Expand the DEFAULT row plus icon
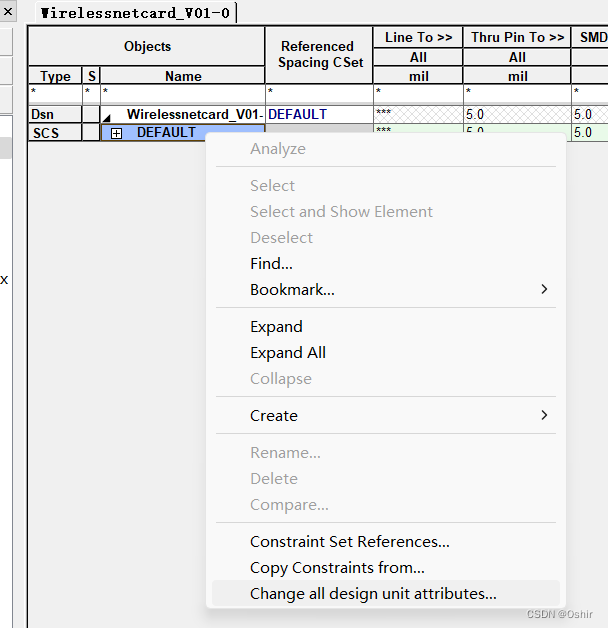 [x=116, y=133]
